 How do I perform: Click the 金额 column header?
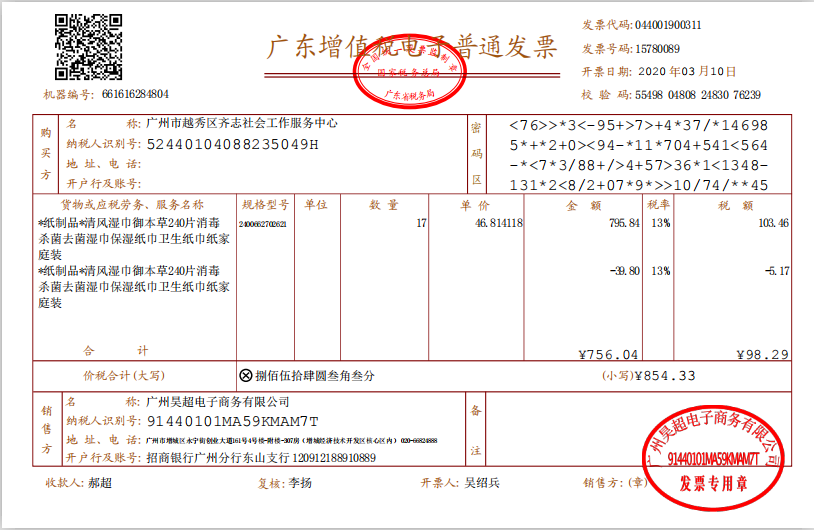point(583,206)
